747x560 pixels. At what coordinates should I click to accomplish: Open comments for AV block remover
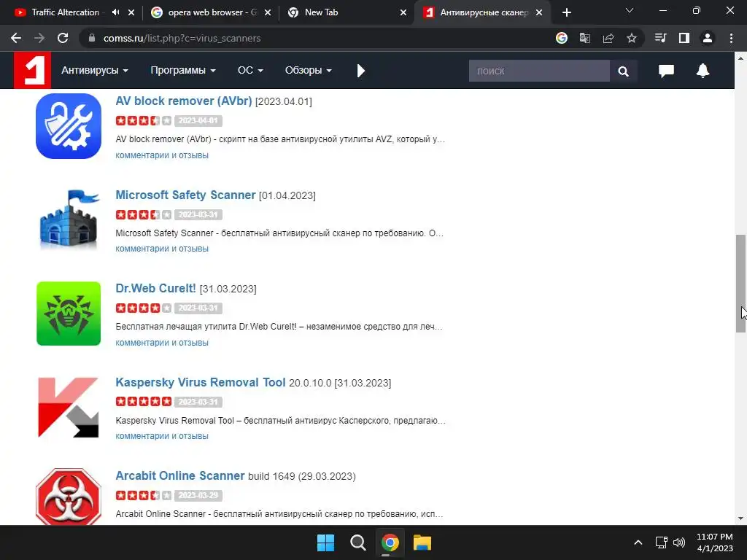[162, 155]
